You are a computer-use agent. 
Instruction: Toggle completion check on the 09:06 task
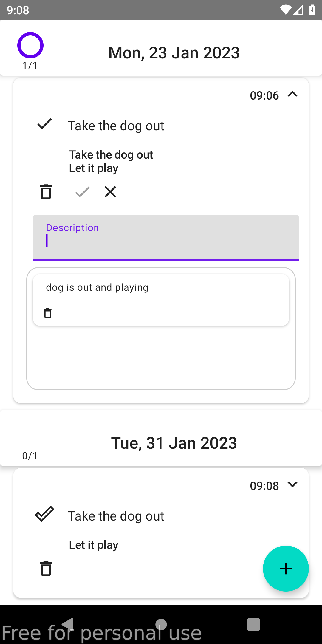click(x=45, y=124)
